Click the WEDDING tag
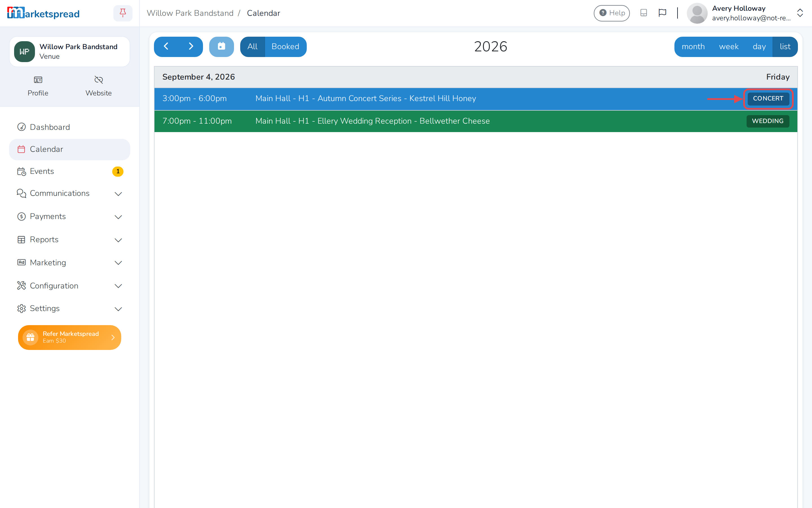This screenshot has width=812, height=508. click(x=768, y=121)
